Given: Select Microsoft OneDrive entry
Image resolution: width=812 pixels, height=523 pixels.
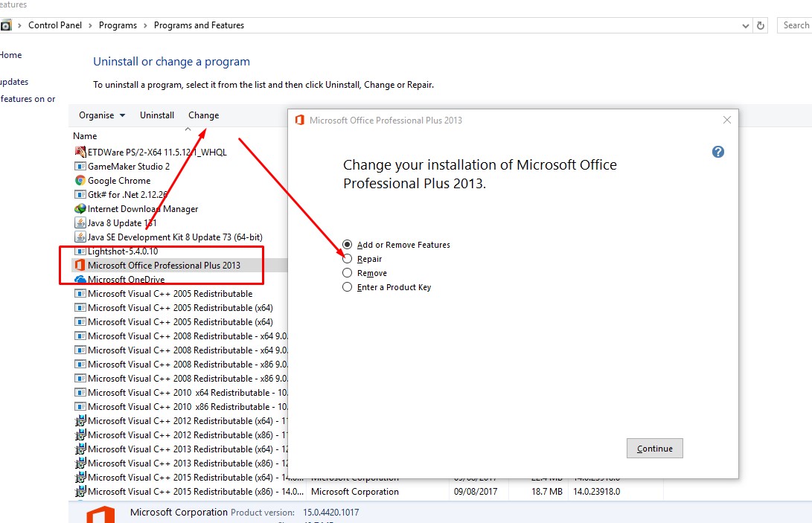Looking at the screenshot, I should (x=126, y=280).
